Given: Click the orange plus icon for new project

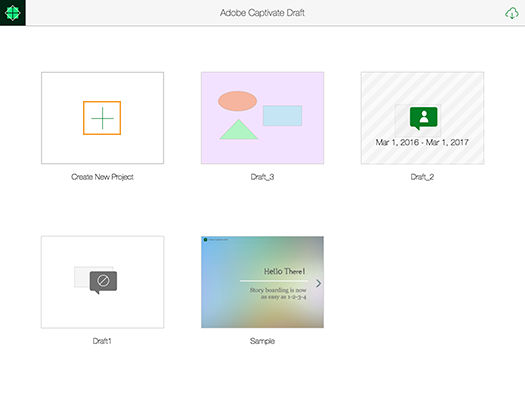Looking at the screenshot, I should [x=102, y=118].
